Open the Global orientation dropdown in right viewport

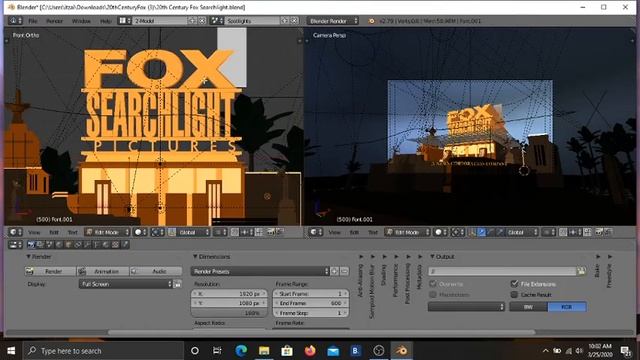522,232
